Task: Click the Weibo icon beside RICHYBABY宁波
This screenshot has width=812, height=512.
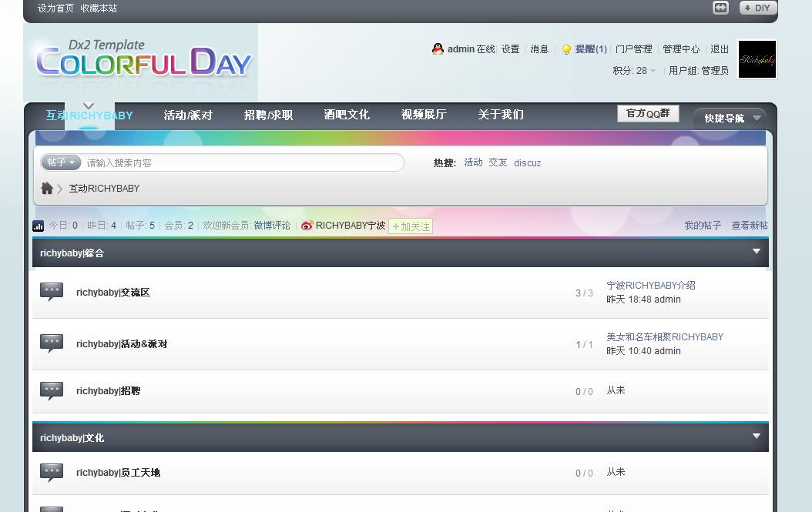Action: pyautogui.click(x=307, y=226)
